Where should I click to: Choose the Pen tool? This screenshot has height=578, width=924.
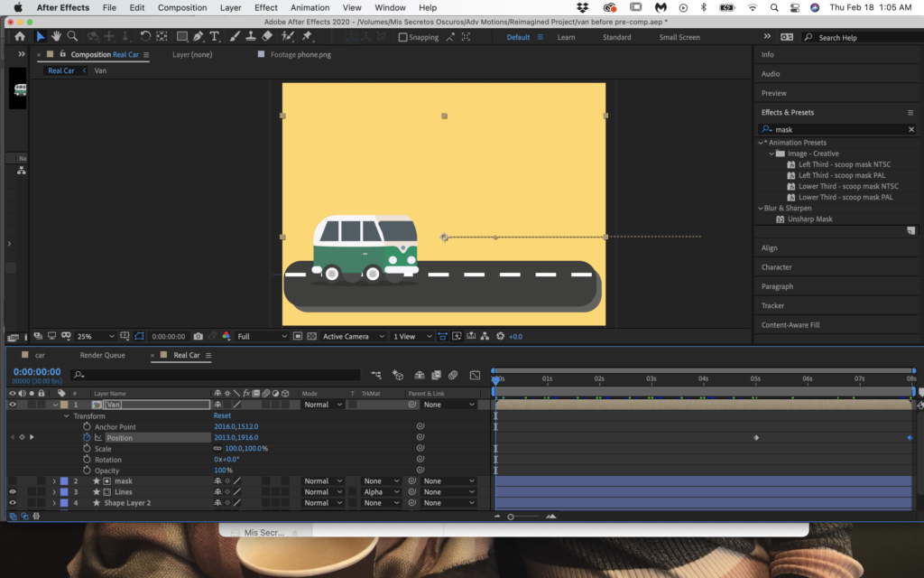coord(198,37)
